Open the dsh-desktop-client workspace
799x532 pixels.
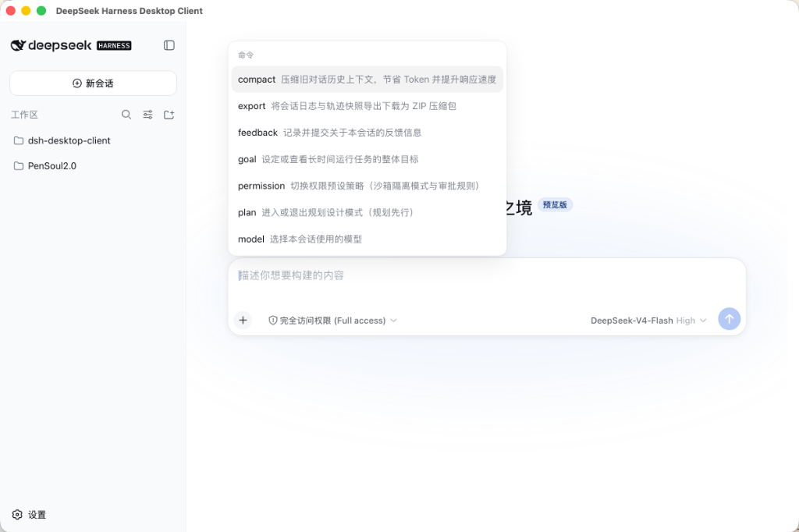pos(94,140)
